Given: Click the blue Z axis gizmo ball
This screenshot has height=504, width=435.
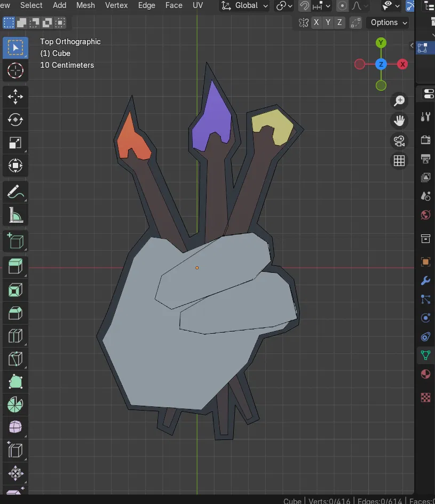Looking at the screenshot, I should (x=381, y=64).
